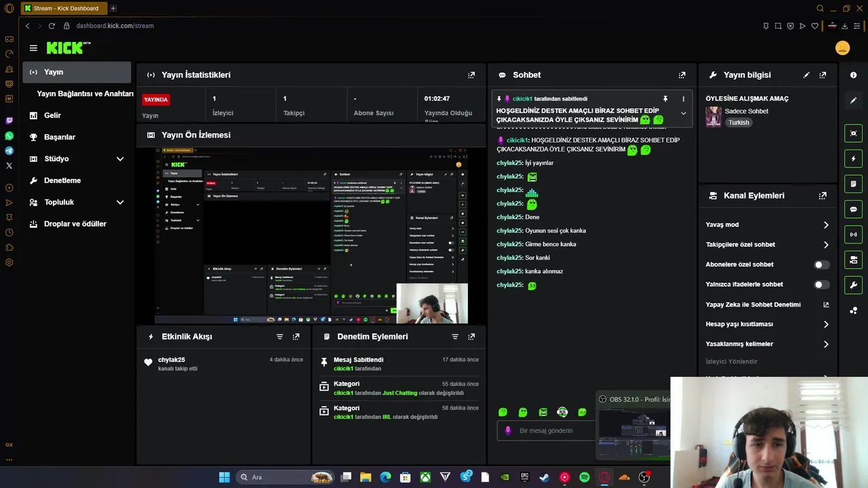Click the stream preview thumbnail
Viewport: 868px width, 488px height.
click(311, 235)
